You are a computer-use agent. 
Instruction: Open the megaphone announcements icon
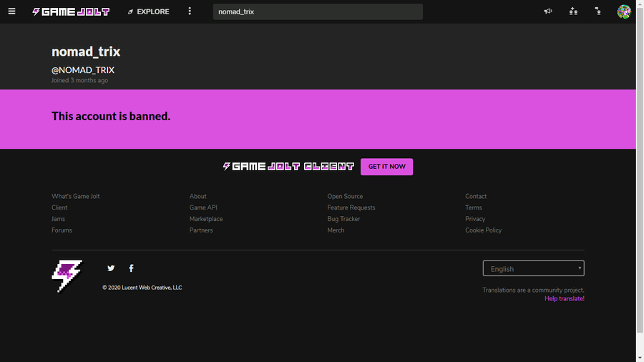548,11
